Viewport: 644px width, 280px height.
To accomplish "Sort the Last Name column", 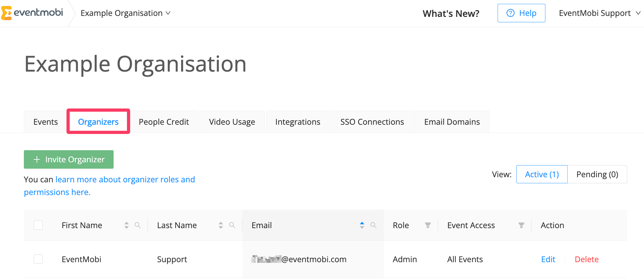I will [x=221, y=225].
